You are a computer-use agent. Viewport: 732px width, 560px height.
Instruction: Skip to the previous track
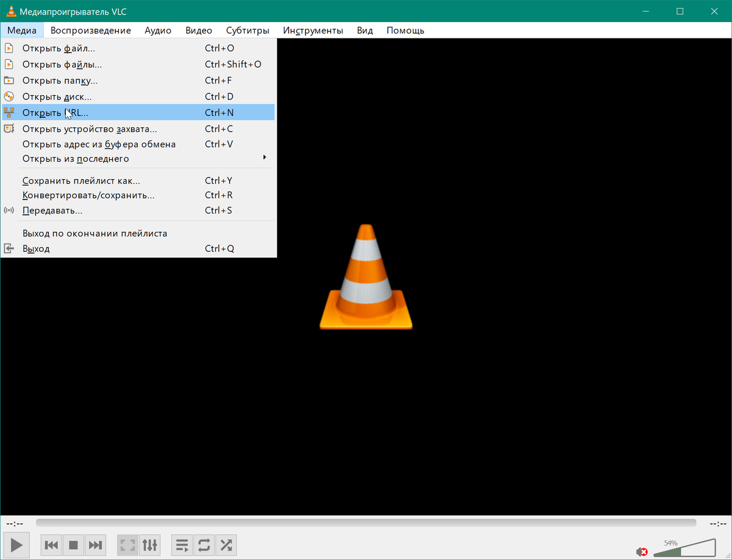tap(51, 545)
